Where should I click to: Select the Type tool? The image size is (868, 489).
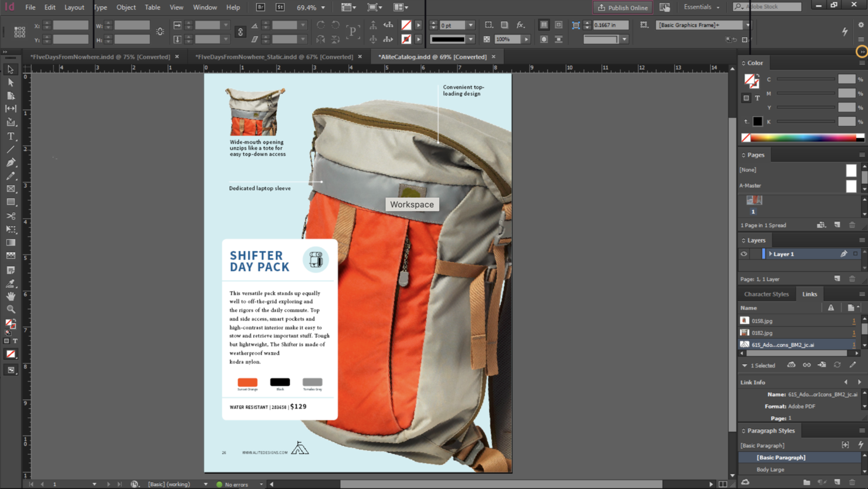[10, 136]
